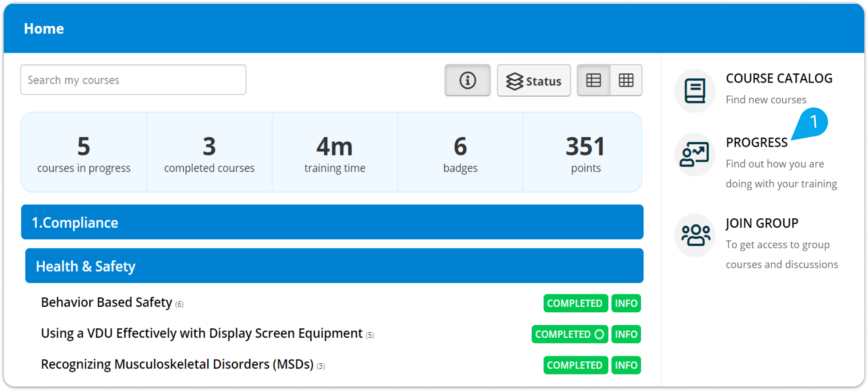
Task: Open Find new courses link
Action: pyautogui.click(x=766, y=99)
